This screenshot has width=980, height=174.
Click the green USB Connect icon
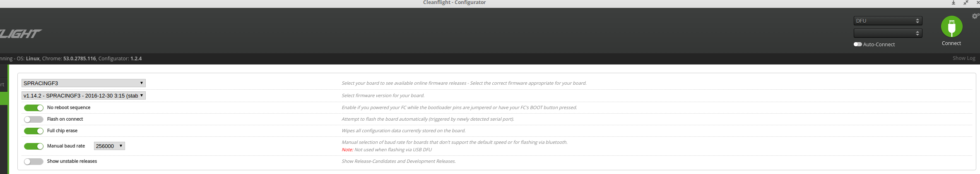coord(951,27)
